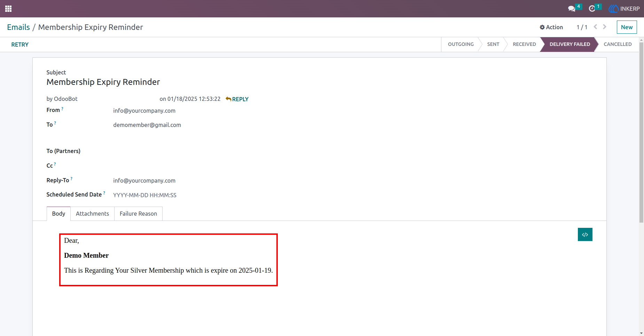Image resolution: width=644 pixels, height=336 pixels.
Task: Click the record pager 1 / 1
Action: pos(582,27)
